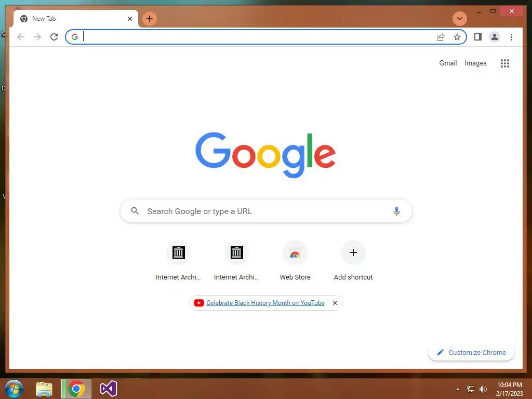Open the volume speaker tray icon
Image resolution: width=532 pixels, height=399 pixels.
click(483, 389)
